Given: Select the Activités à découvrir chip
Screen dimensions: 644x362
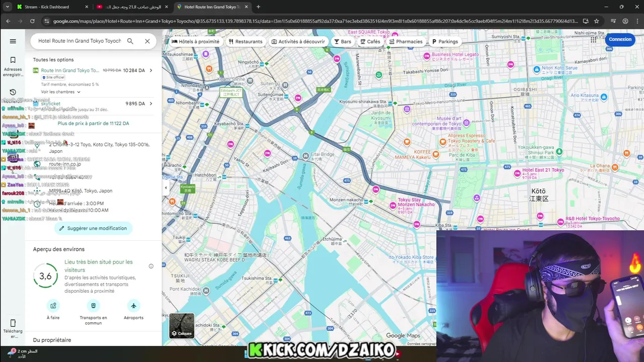Looking at the screenshot, I should click(298, 42).
